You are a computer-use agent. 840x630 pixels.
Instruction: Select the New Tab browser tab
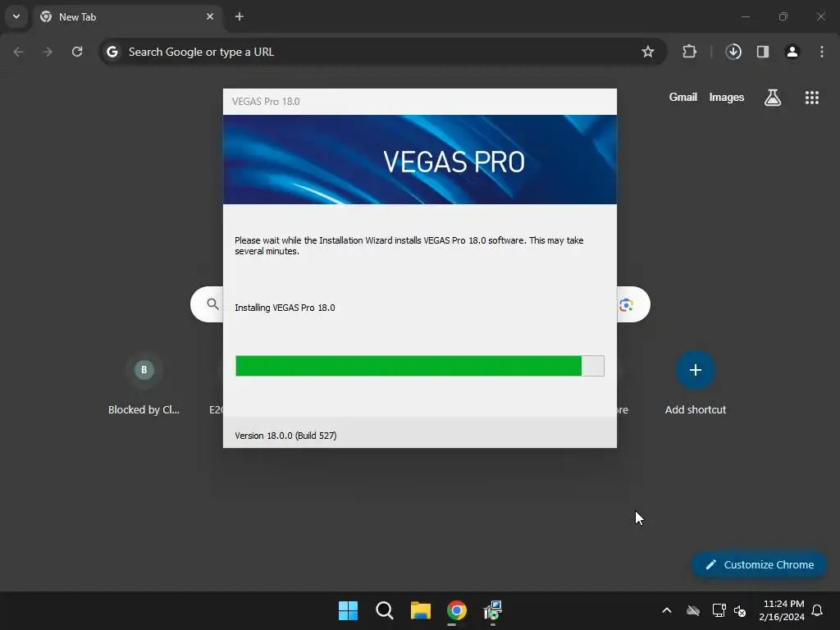[127, 16]
